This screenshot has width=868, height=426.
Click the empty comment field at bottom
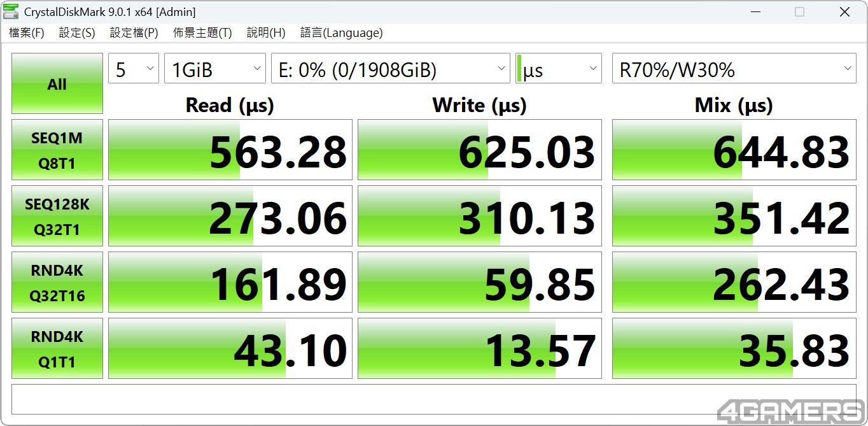point(433,400)
